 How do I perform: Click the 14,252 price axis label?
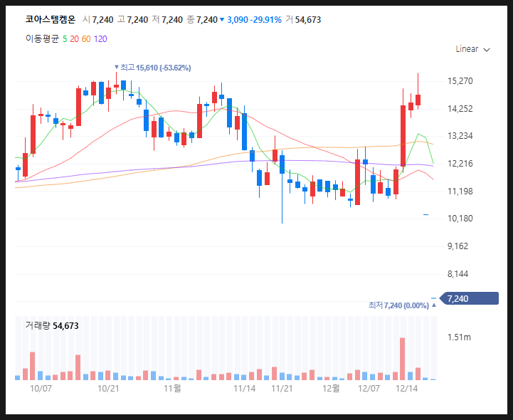click(460, 109)
